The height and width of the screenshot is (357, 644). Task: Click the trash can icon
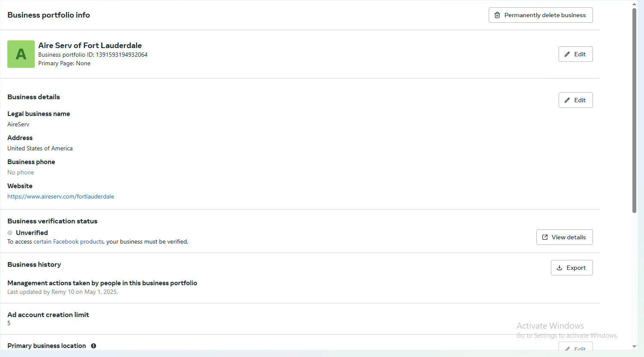point(497,15)
